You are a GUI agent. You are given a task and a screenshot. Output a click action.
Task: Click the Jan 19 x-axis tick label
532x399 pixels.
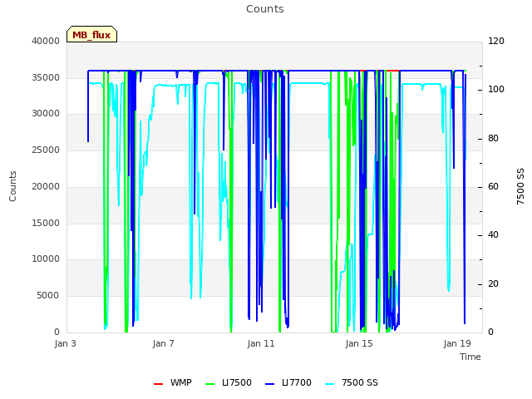[x=457, y=343]
